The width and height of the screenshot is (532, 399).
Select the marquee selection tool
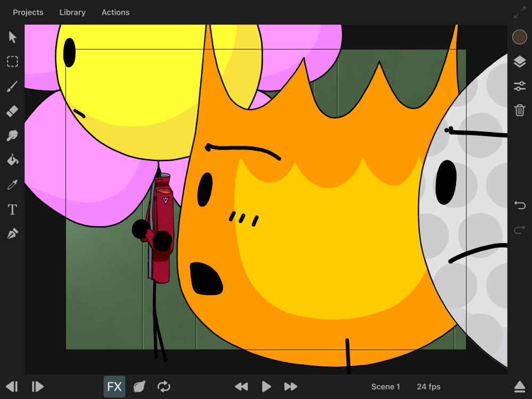point(13,61)
